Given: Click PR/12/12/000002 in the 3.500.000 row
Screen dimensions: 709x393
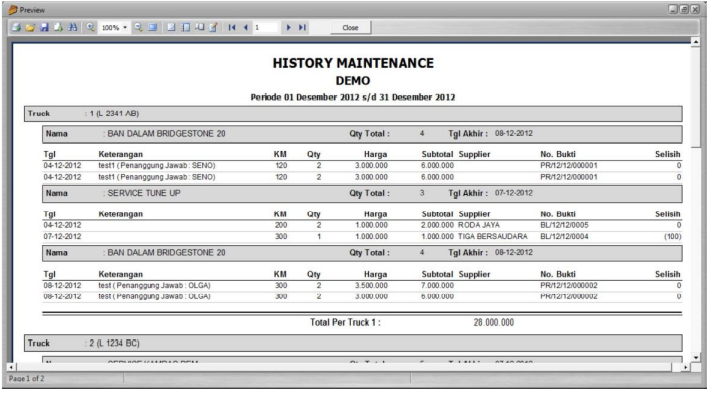Looking at the screenshot, I should [569, 285].
